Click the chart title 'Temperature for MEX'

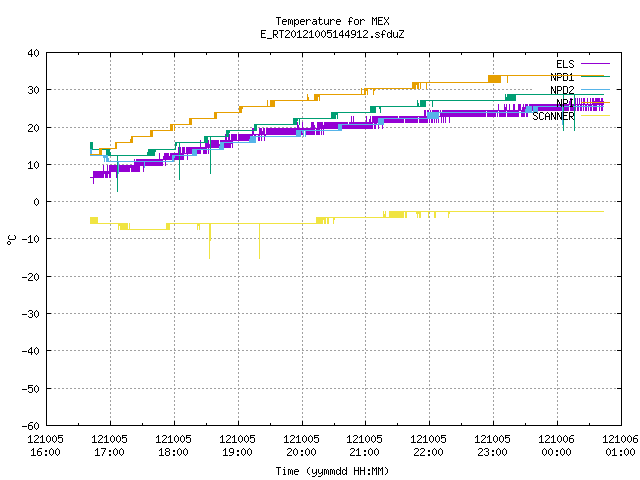tap(332, 21)
